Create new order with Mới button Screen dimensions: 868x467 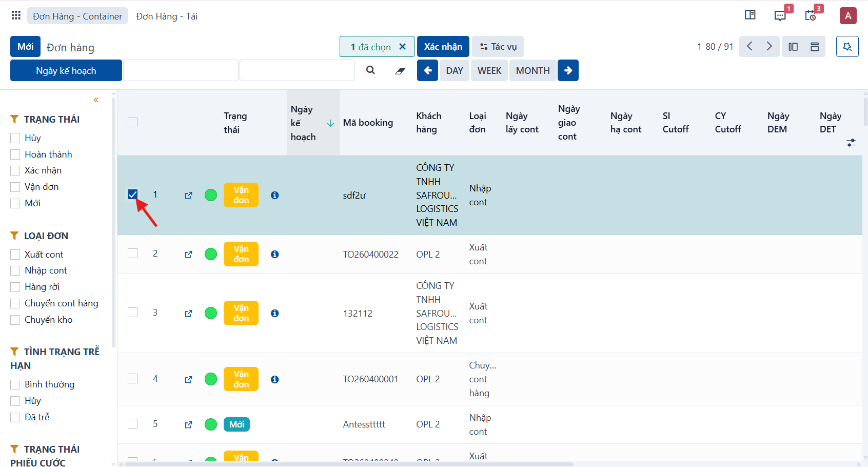(25, 47)
